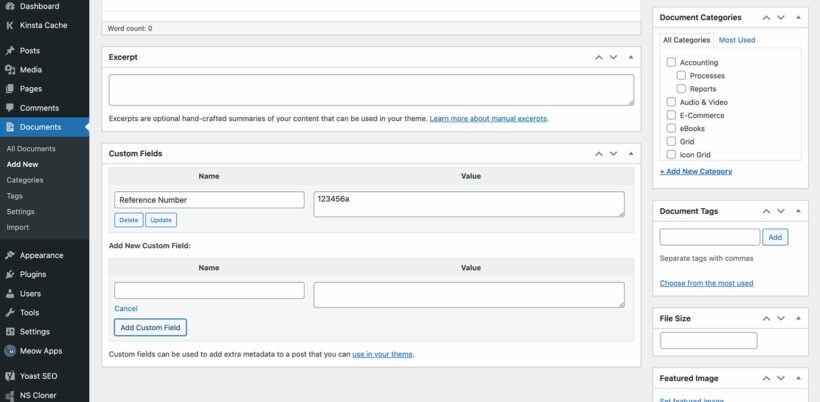820x402 pixels.
Task: Collapse the Custom Fields panel triangle
Action: [631, 154]
